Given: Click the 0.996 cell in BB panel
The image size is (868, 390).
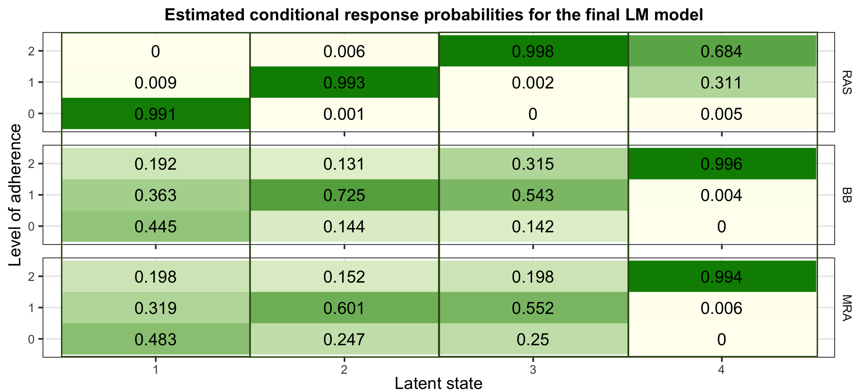Looking at the screenshot, I should click(x=721, y=164).
